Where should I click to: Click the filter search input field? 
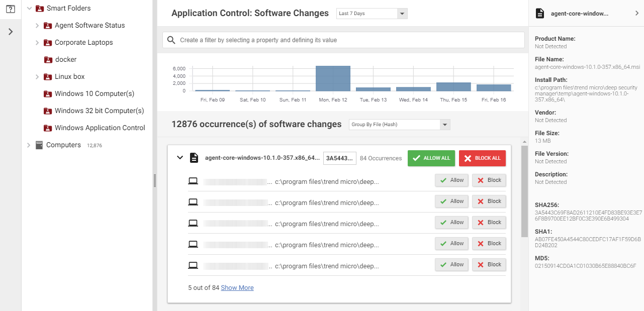tap(347, 40)
